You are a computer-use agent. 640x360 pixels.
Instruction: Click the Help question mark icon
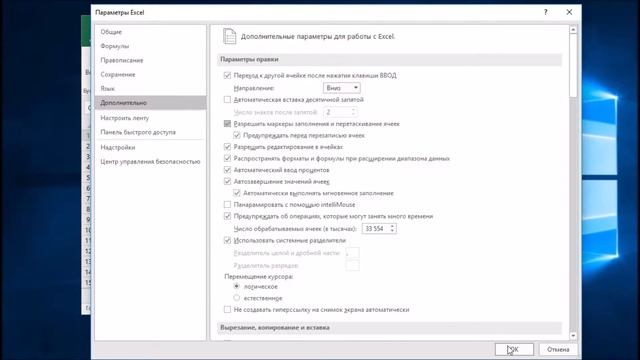[x=546, y=12]
